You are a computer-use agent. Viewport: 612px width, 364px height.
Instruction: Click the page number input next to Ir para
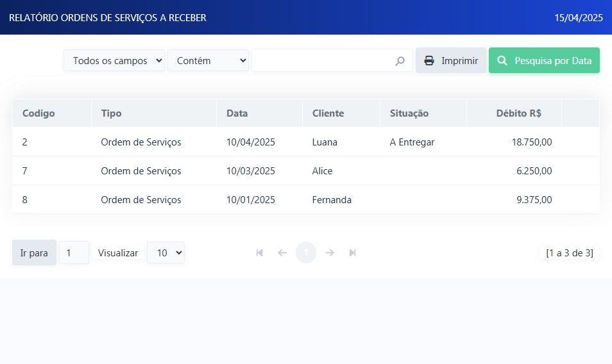(74, 252)
